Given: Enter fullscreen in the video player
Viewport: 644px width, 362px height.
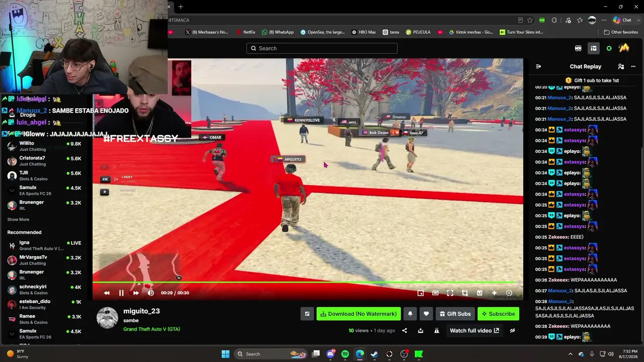Looking at the screenshot, I should point(450,293).
